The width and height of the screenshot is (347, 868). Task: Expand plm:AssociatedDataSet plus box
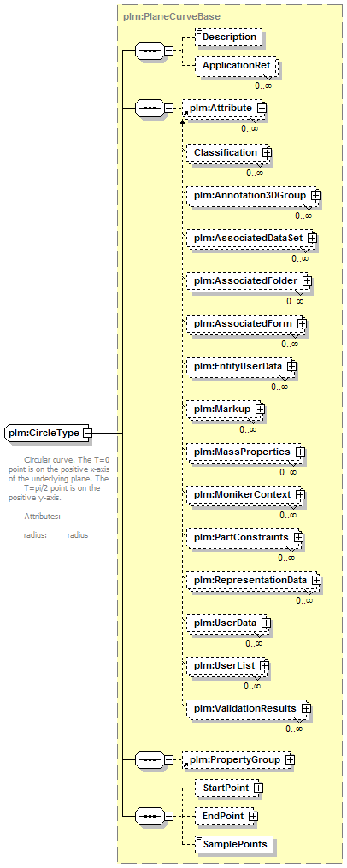coord(312,238)
